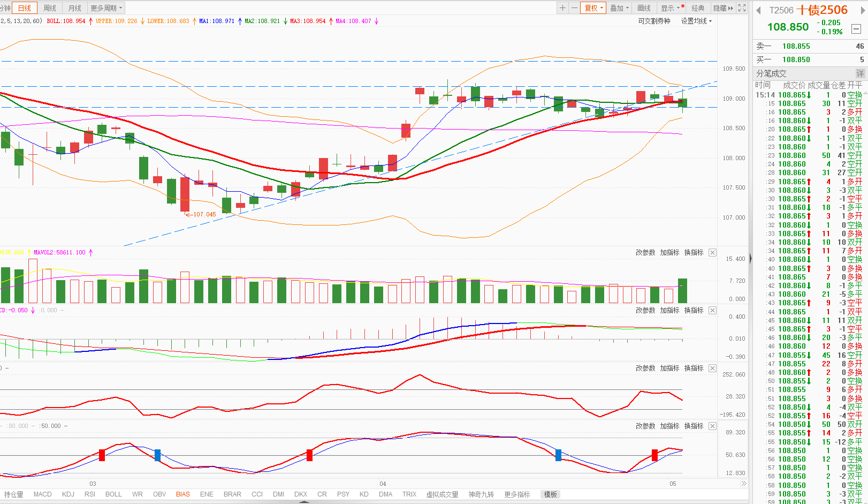Viewport: 868px width, 504px height.
Task: Close the MACD indicator pane
Action: click(x=712, y=310)
